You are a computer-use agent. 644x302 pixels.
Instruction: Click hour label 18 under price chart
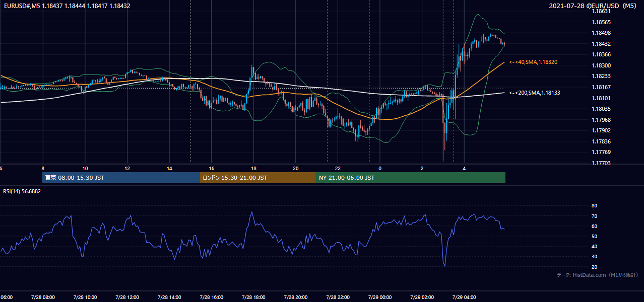(254, 168)
